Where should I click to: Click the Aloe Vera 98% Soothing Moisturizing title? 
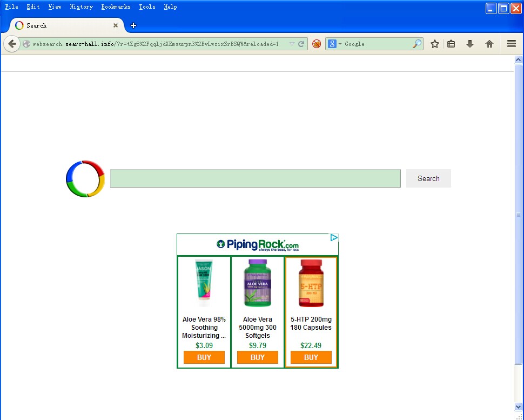[x=204, y=328]
